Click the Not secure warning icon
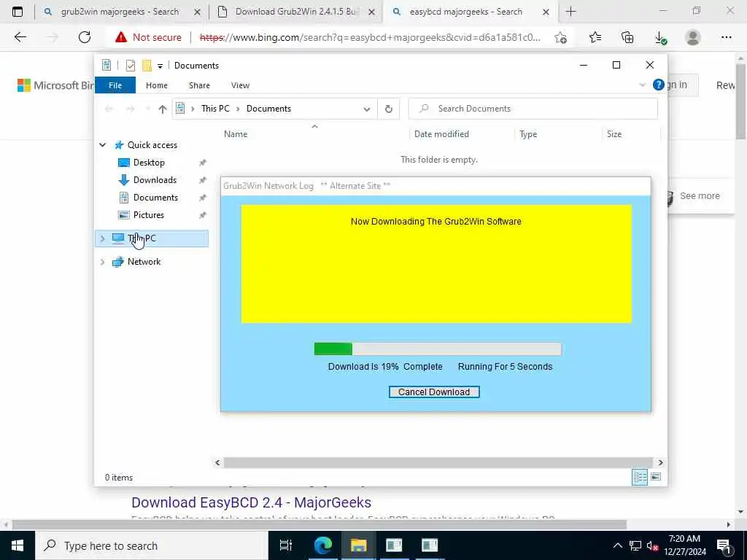The height and width of the screenshot is (560, 747). (x=121, y=37)
